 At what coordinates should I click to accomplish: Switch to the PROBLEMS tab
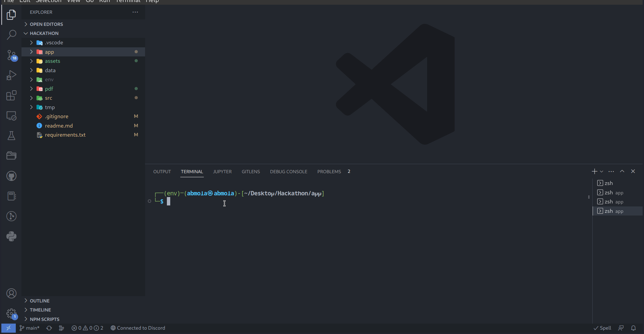point(329,172)
